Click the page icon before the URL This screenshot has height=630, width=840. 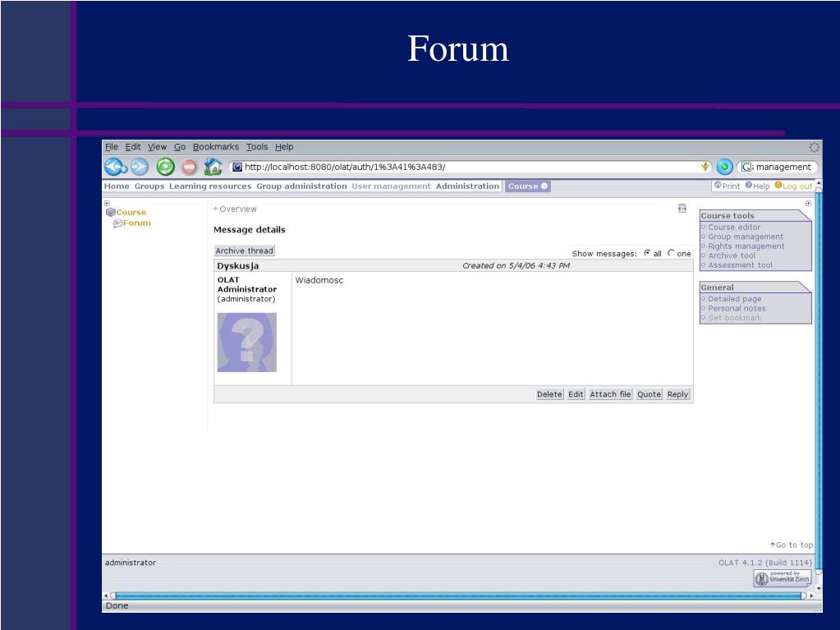pos(237,167)
